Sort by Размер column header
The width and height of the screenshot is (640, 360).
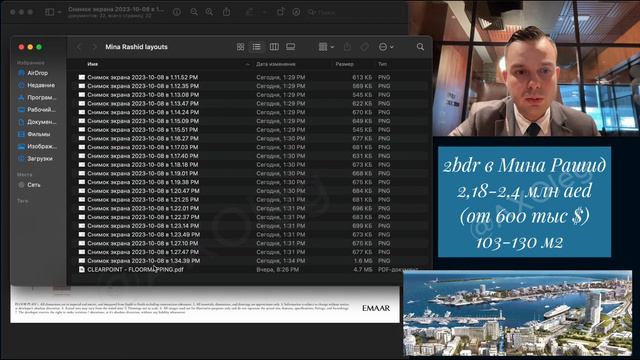tap(344, 64)
